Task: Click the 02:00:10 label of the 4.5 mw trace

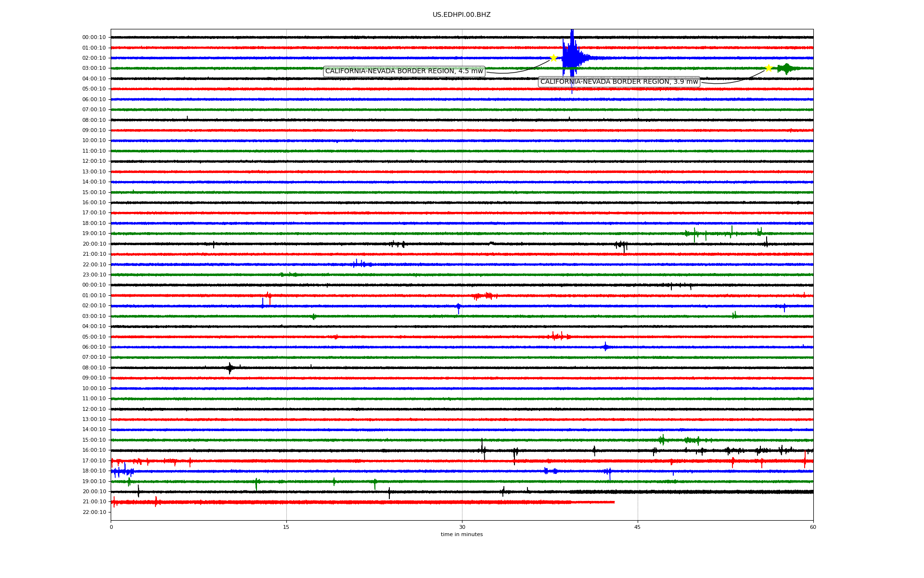Action: 94,58
